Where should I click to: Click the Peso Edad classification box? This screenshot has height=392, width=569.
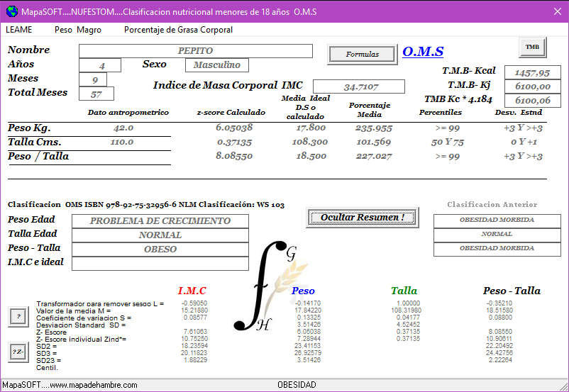coord(160,221)
